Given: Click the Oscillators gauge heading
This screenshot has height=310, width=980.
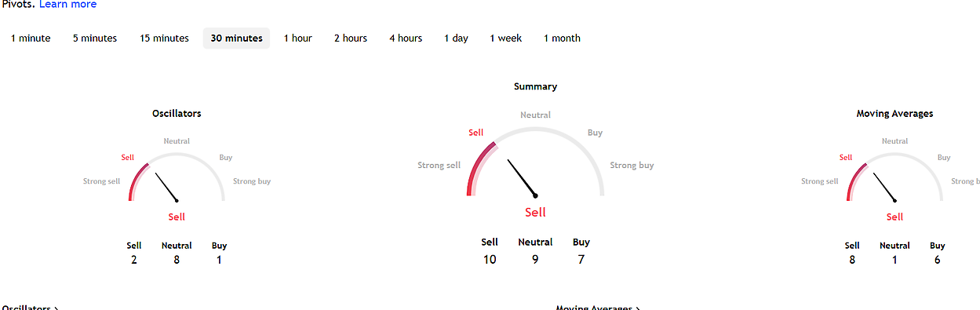Looking at the screenshot, I should tap(177, 114).
